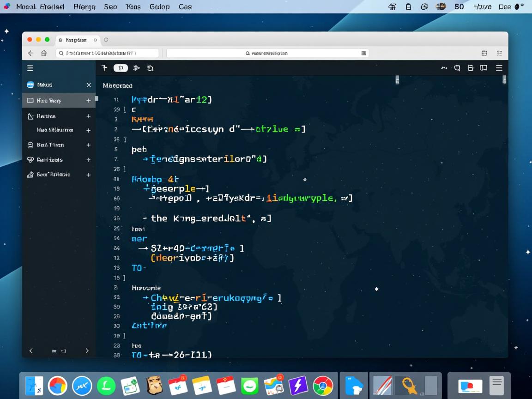Click inside the address bar search field
The width and height of the screenshot is (532, 399).
tap(109, 53)
